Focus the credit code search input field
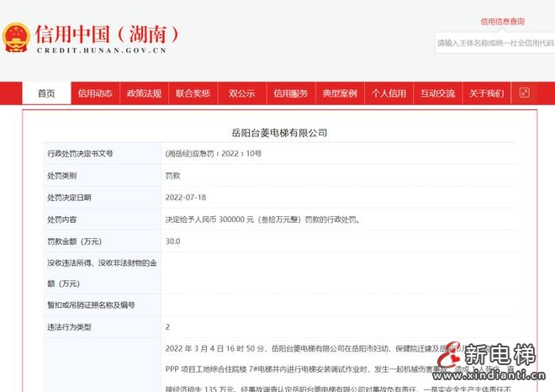Screen dimensions: 555x392 (494, 43)
